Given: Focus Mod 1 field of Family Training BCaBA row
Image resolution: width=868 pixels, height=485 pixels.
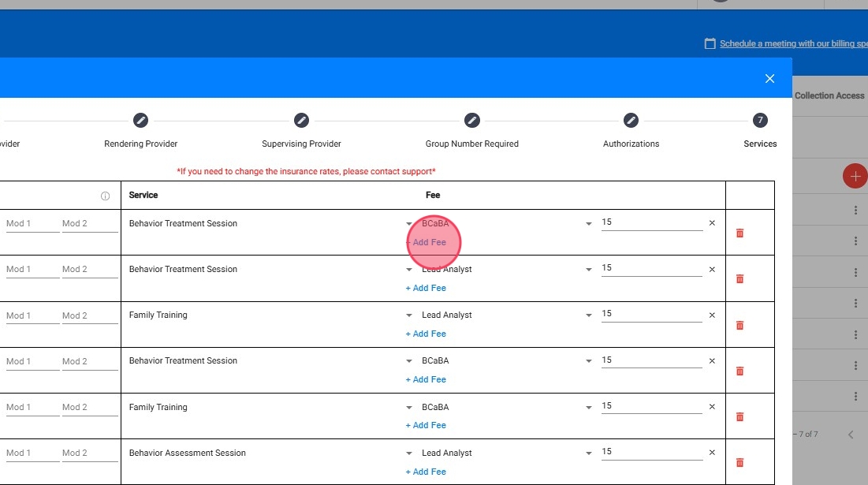Looking at the screenshot, I should (32, 408).
